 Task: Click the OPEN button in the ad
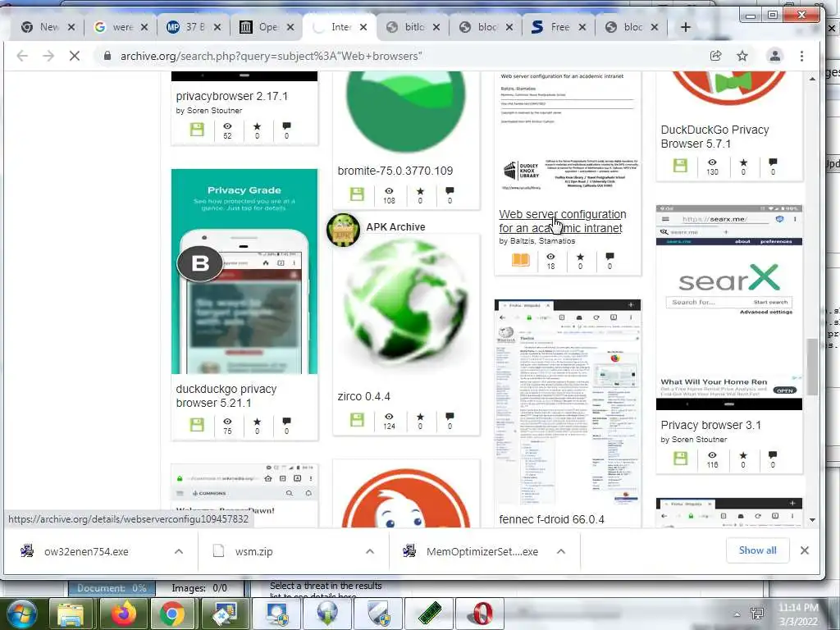point(785,390)
